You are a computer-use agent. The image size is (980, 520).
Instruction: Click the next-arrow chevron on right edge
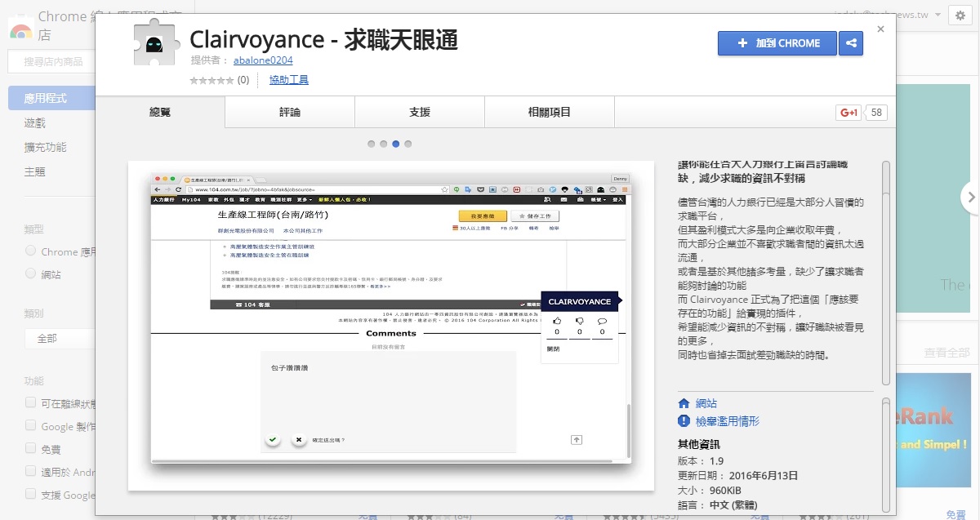(x=971, y=196)
